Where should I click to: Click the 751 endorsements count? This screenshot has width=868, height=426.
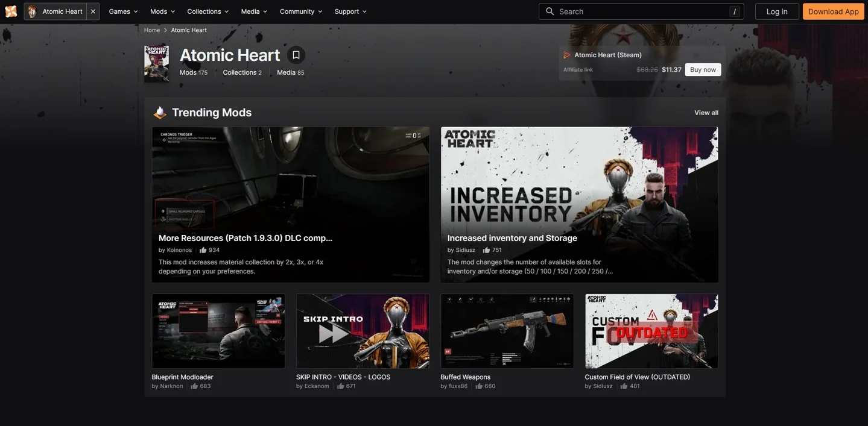[x=497, y=250]
